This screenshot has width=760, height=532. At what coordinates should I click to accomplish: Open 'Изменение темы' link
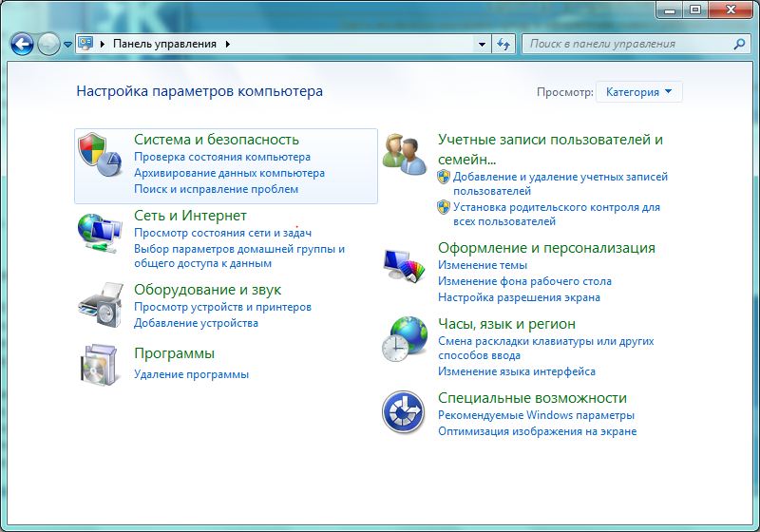[483, 265]
